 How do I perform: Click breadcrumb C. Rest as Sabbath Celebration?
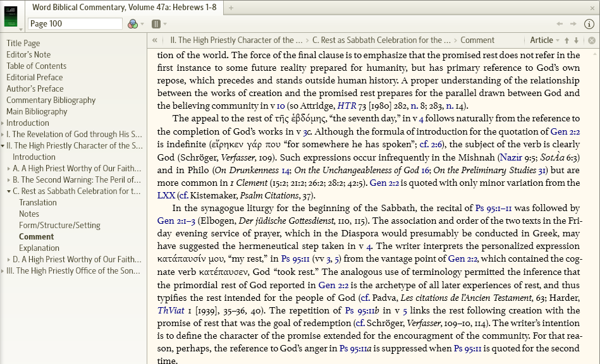pyautogui.click(x=381, y=40)
